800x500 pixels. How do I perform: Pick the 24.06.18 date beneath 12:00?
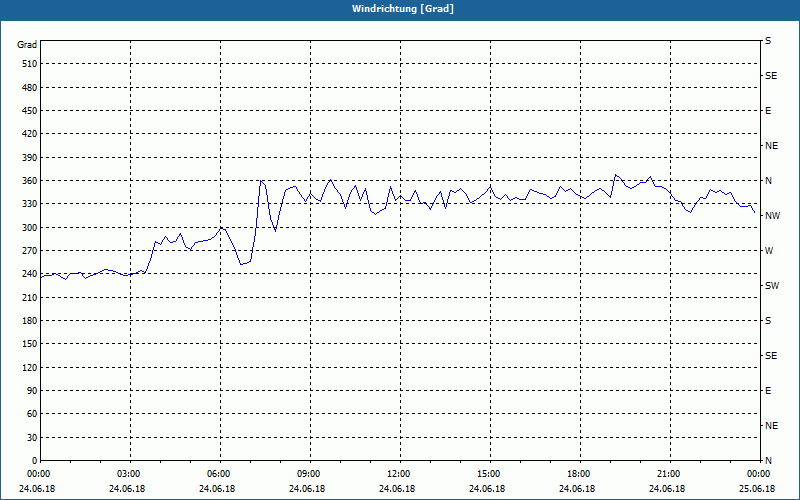pyautogui.click(x=397, y=489)
